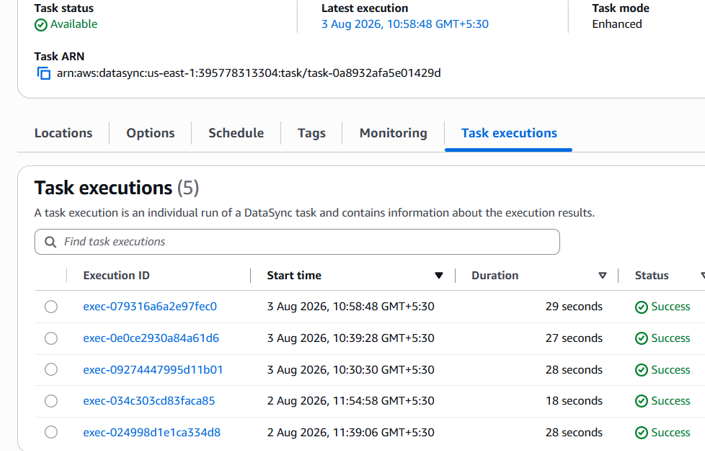Click start time 2 Aug 2026, 11:39:06 cell
705x451 pixels.
351,432
